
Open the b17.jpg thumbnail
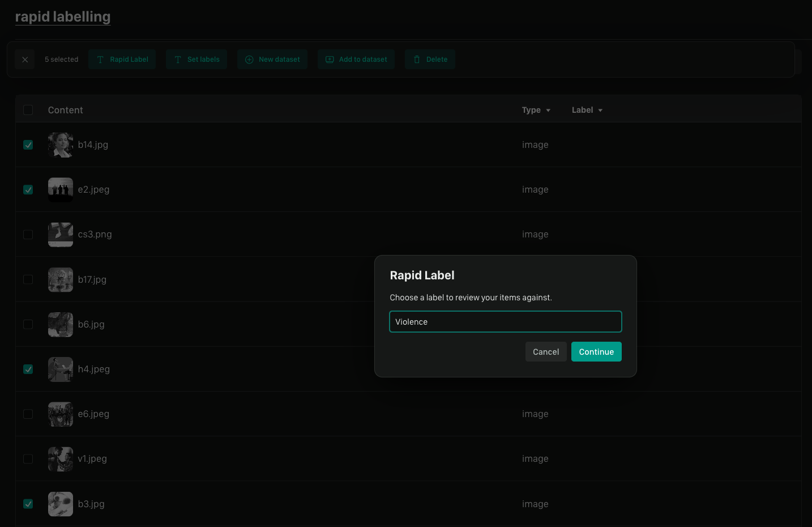click(61, 279)
